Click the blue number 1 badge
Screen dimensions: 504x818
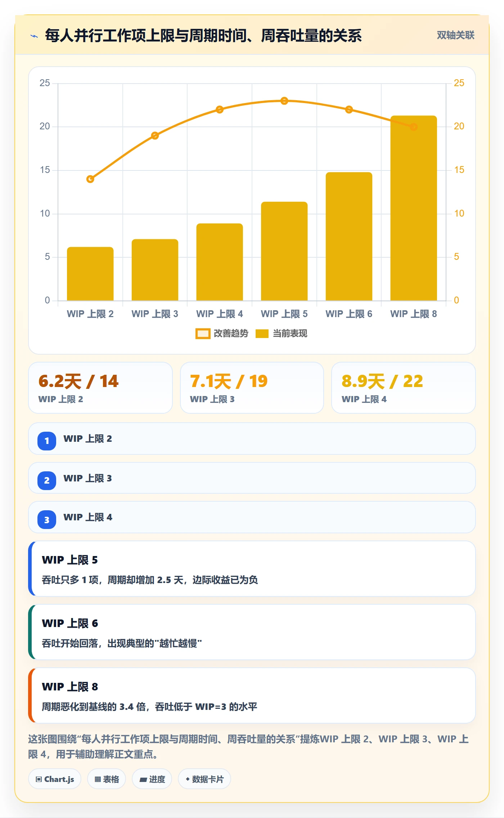47,441
